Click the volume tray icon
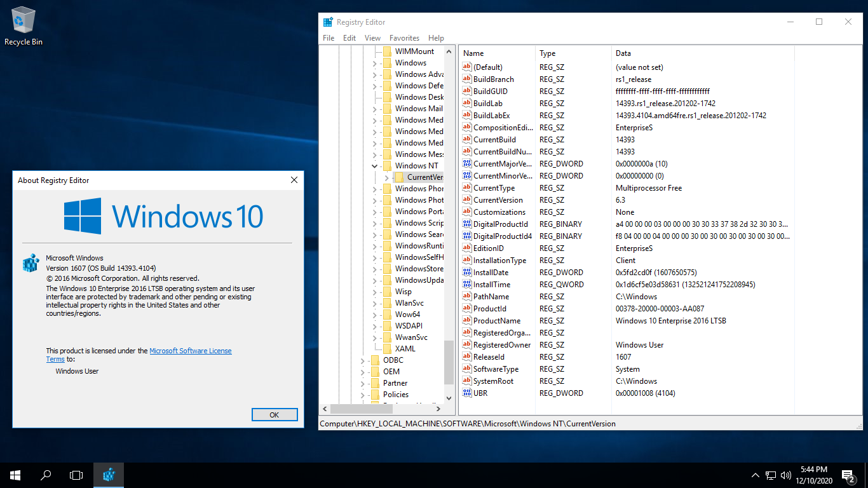Viewport: 868px width, 488px height. coord(786,475)
